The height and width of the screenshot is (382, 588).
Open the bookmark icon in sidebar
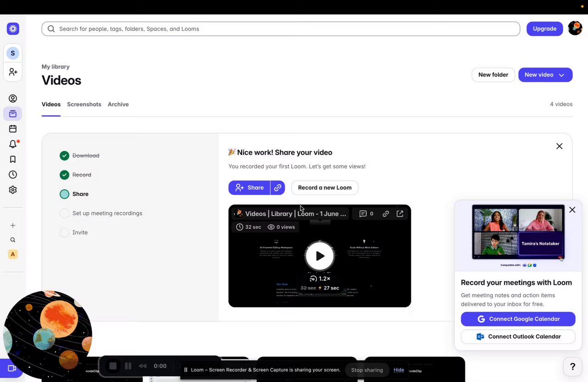(x=13, y=159)
